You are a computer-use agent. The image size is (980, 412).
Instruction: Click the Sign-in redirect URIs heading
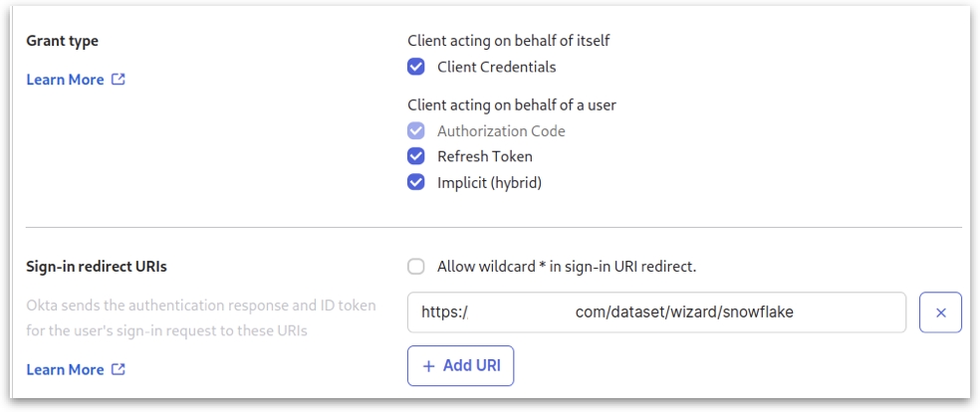tap(96, 267)
